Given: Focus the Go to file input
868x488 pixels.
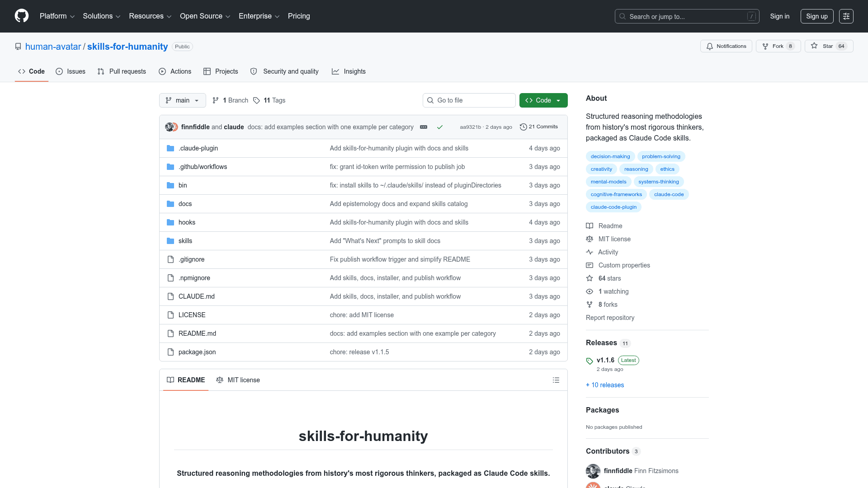Looking at the screenshot, I should coord(469,100).
